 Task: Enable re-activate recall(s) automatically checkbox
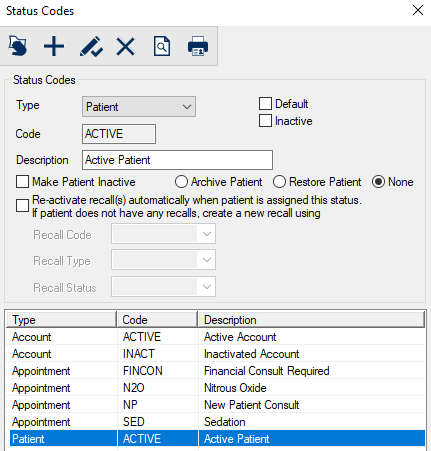[22, 206]
